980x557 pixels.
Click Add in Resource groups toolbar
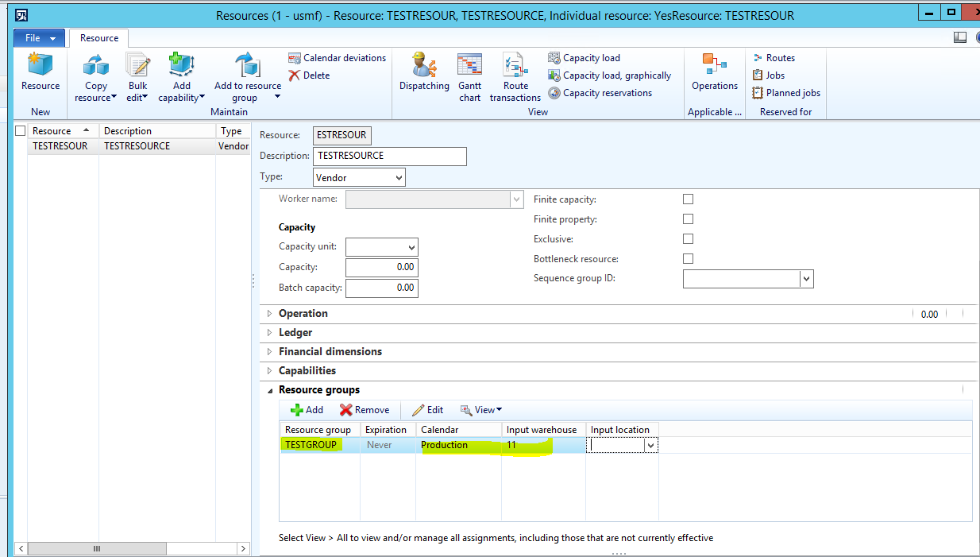coord(307,410)
